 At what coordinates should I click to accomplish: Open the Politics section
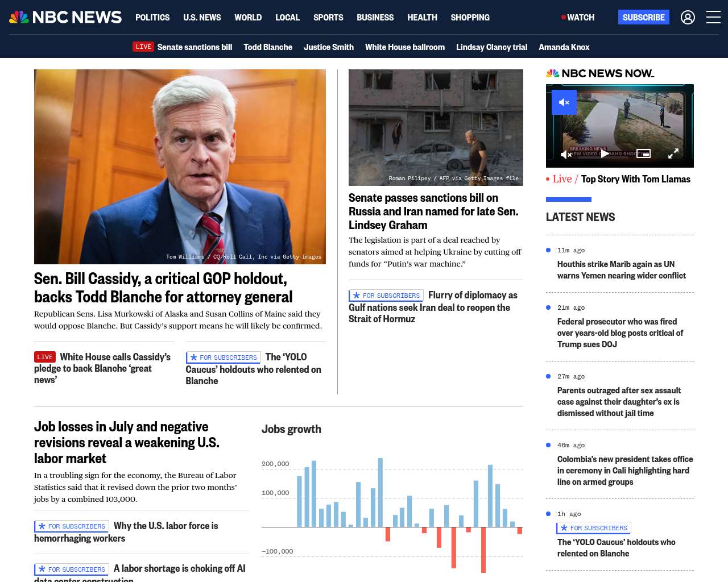[152, 18]
